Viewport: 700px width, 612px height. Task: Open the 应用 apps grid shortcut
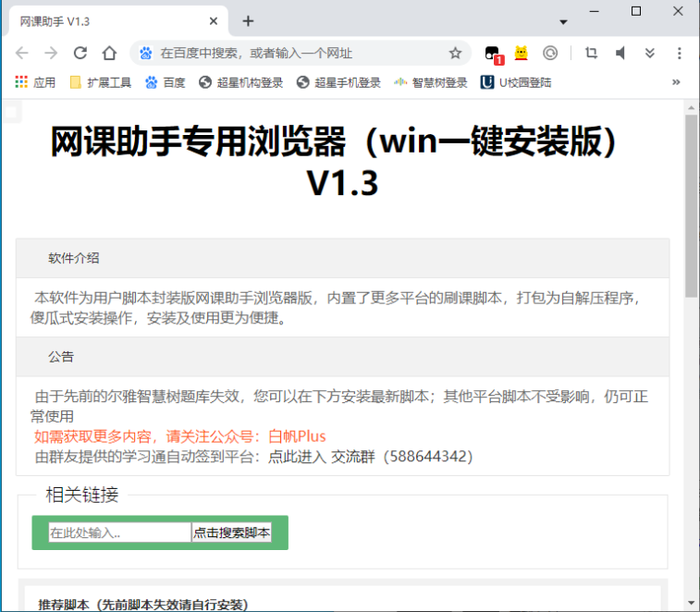pos(35,82)
